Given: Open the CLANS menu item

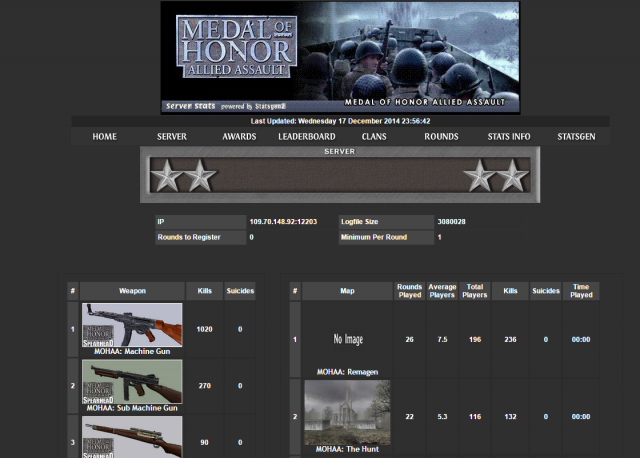Looking at the screenshot, I should [374, 137].
